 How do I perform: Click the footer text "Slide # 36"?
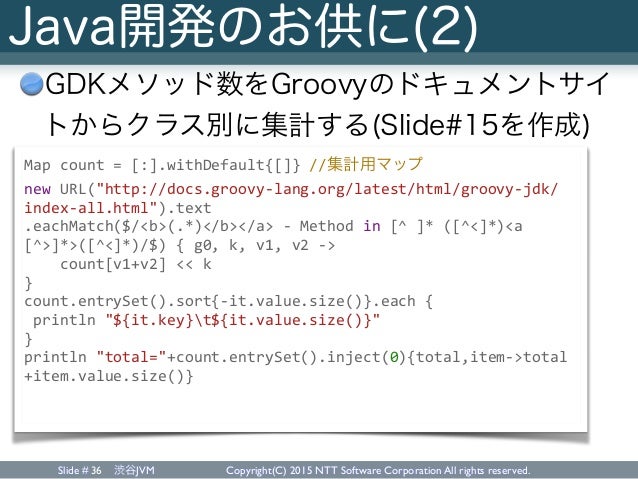tap(79, 470)
